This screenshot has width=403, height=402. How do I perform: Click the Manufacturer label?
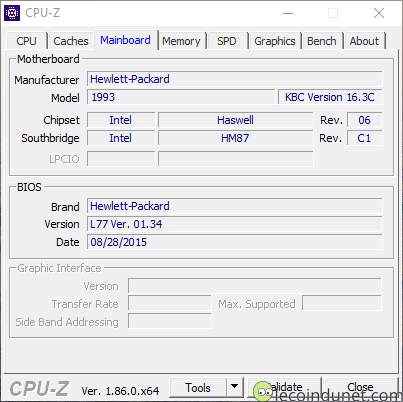47,80
